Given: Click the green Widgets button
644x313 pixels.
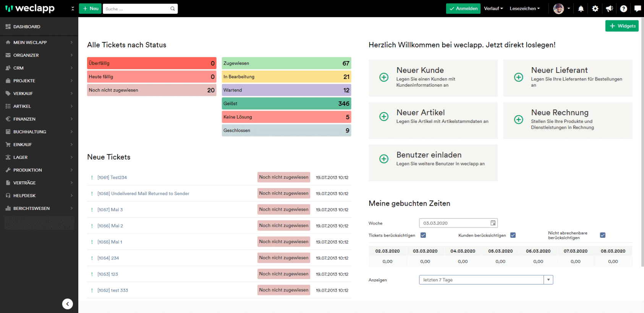Looking at the screenshot, I should click(622, 26).
